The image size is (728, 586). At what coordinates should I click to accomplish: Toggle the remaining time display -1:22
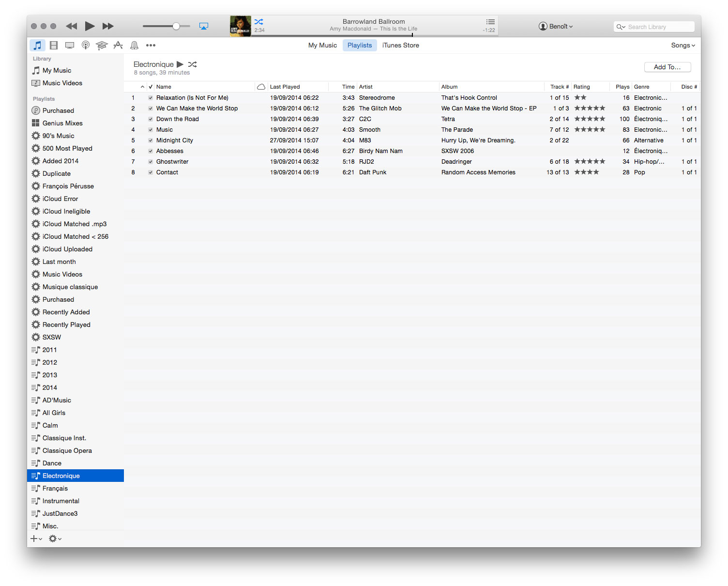click(489, 30)
